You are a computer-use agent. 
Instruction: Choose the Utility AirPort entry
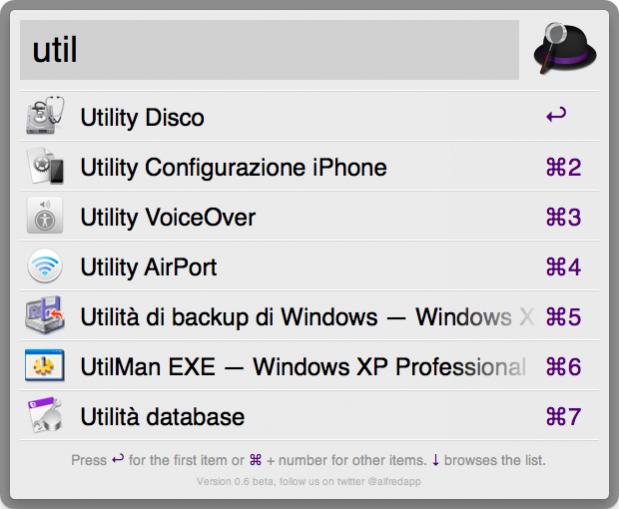coord(310,267)
